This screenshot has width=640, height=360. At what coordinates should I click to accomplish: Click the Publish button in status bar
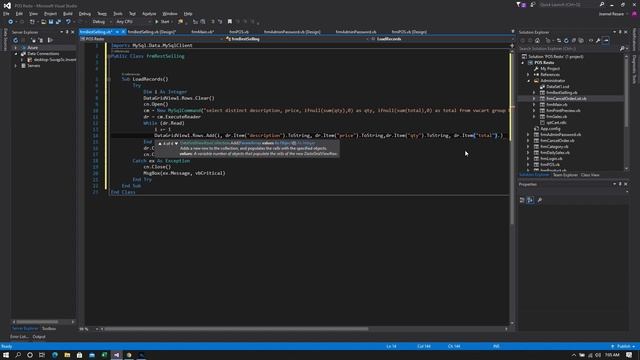(x=623, y=347)
